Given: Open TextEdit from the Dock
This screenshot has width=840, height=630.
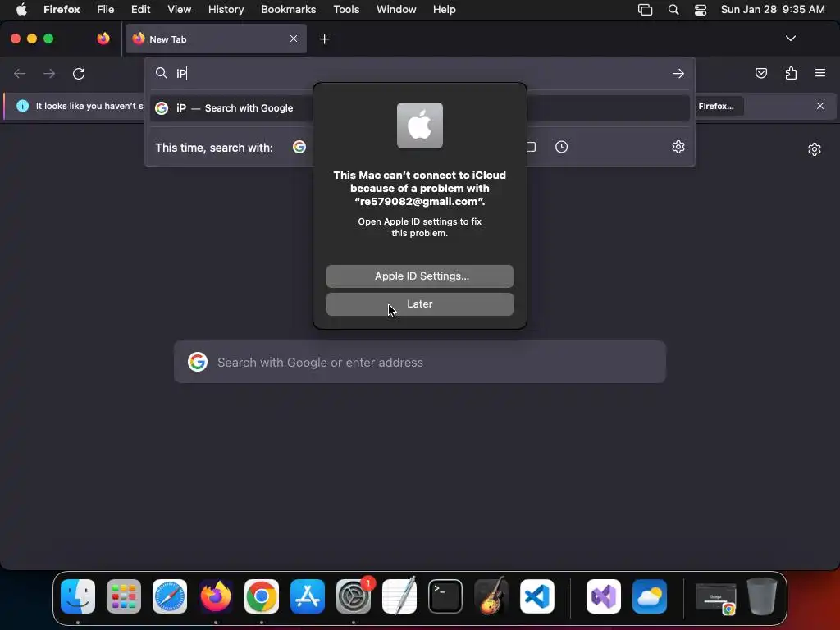Looking at the screenshot, I should pyautogui.click(x=399, y=596).
